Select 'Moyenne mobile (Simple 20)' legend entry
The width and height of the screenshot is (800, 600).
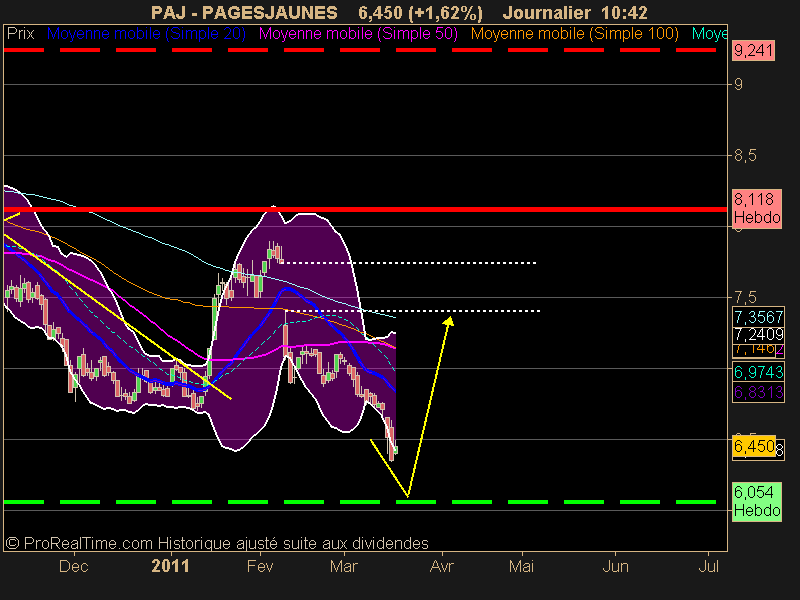pyautogui.click(x=146, y=34)
